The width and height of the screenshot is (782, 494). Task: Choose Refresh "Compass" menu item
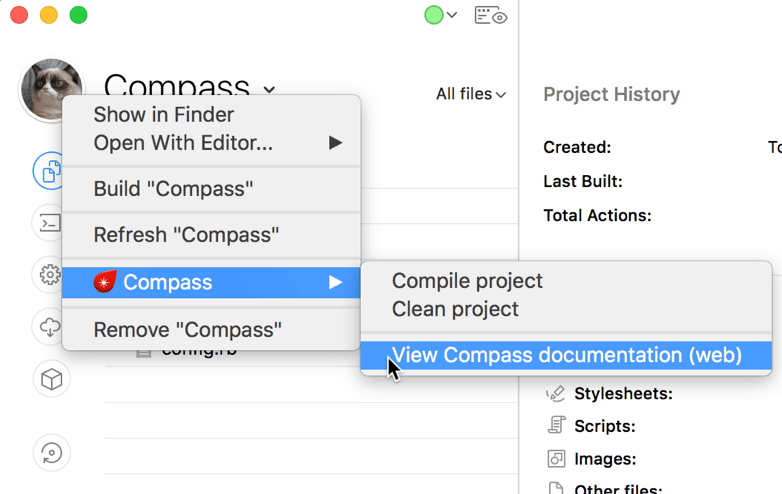[x=211, y=235]
